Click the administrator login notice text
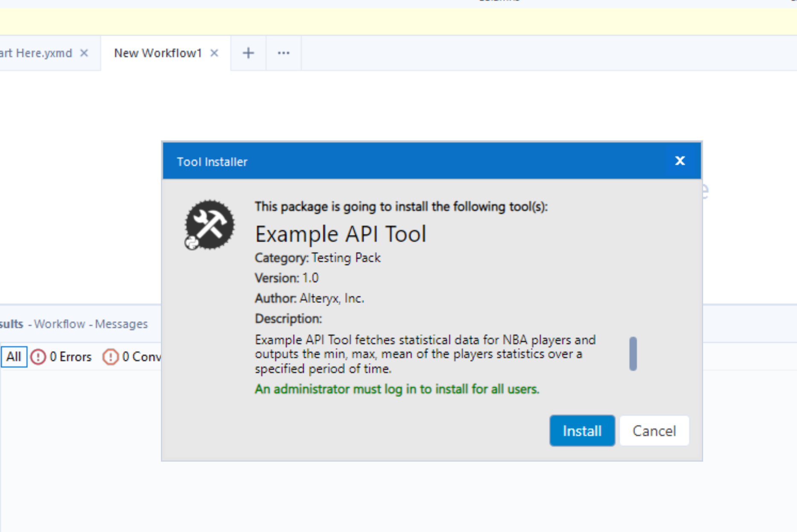Screen dimensions: 797x532 [396, 389]
